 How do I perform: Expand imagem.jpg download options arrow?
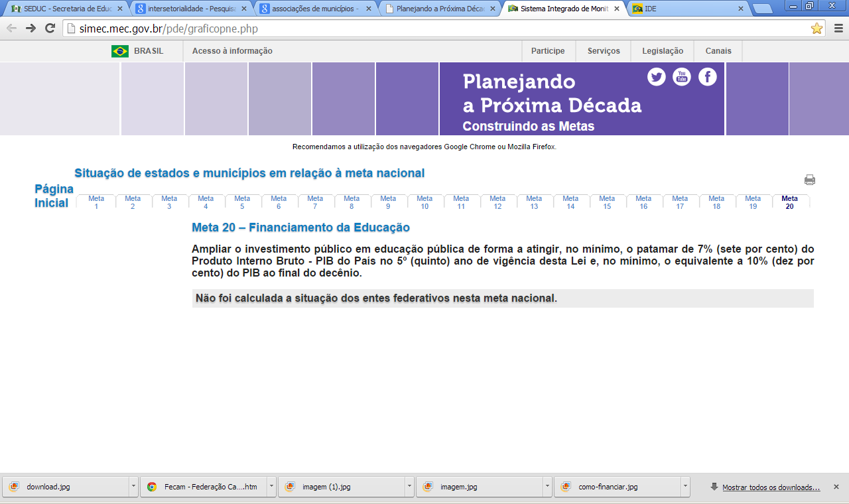coord(547,487)
